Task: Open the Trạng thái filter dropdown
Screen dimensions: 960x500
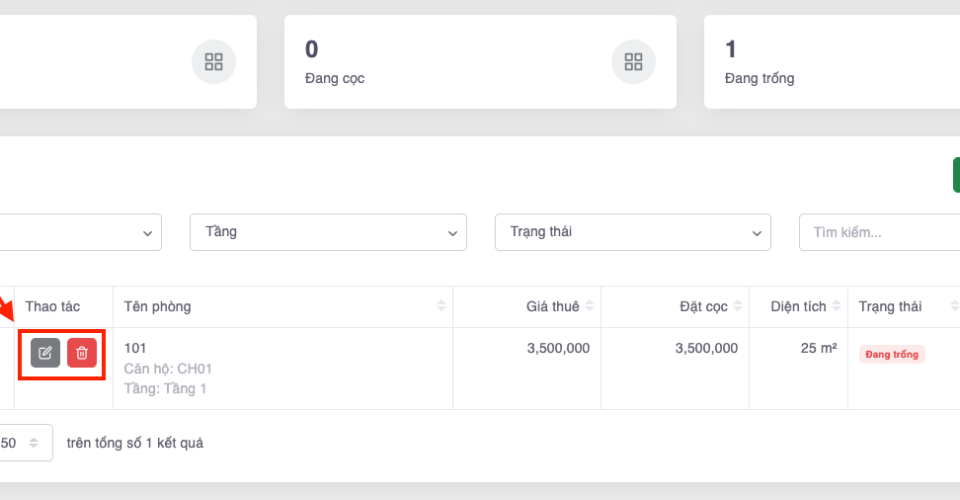Action: click(632, 232)
